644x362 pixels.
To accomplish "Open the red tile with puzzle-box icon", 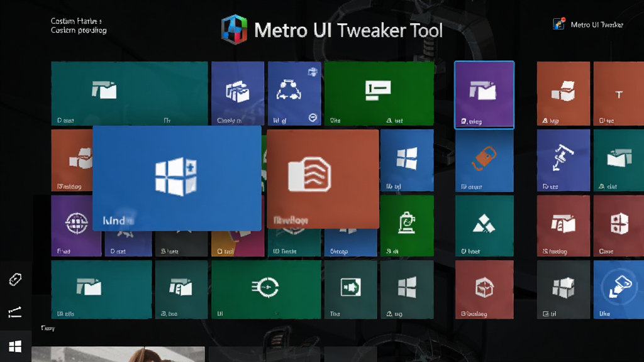I will coord(619,226).
